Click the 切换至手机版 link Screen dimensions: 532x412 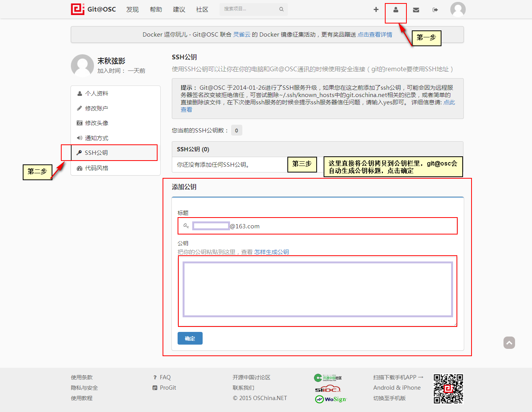389,399
